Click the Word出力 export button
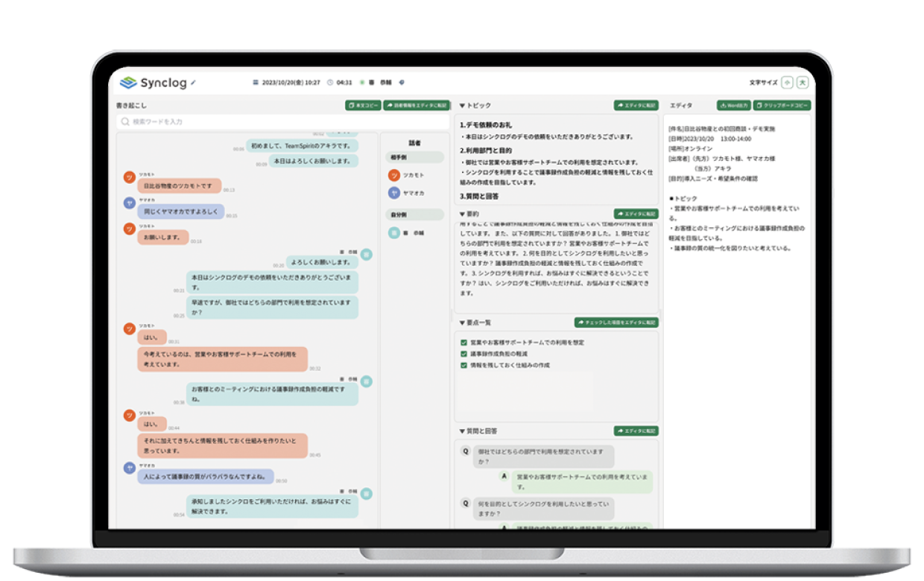 [733, 106]
